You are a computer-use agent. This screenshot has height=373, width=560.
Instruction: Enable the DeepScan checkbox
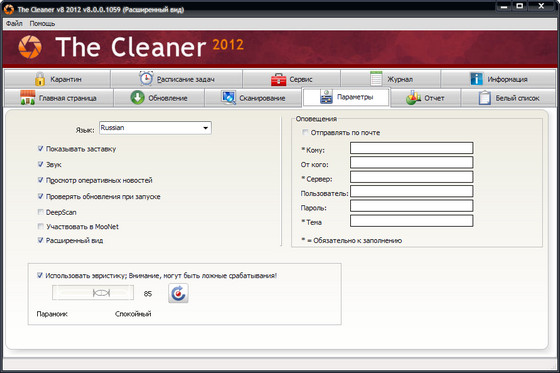coord(41,212)
